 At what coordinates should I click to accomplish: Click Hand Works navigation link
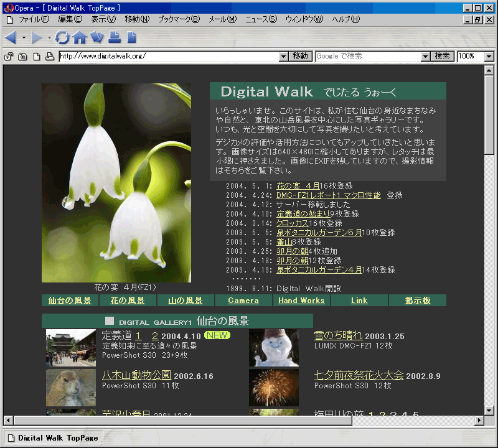click(x=301, y=301)
